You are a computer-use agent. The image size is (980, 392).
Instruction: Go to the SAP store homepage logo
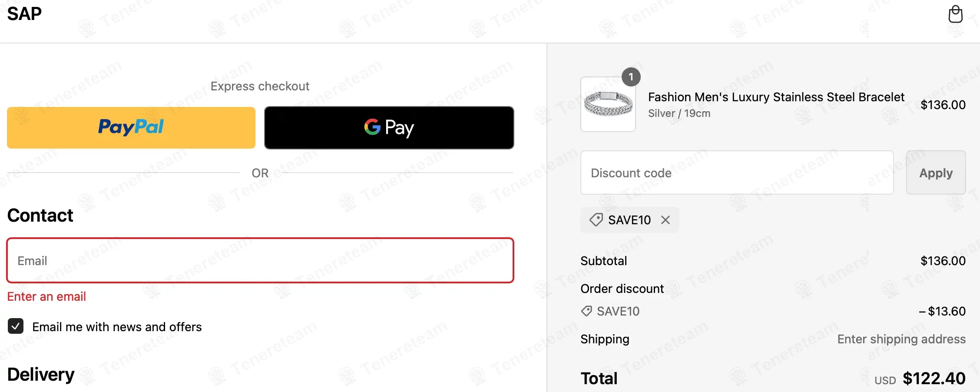pyautogui.click(x=24, y=14)
